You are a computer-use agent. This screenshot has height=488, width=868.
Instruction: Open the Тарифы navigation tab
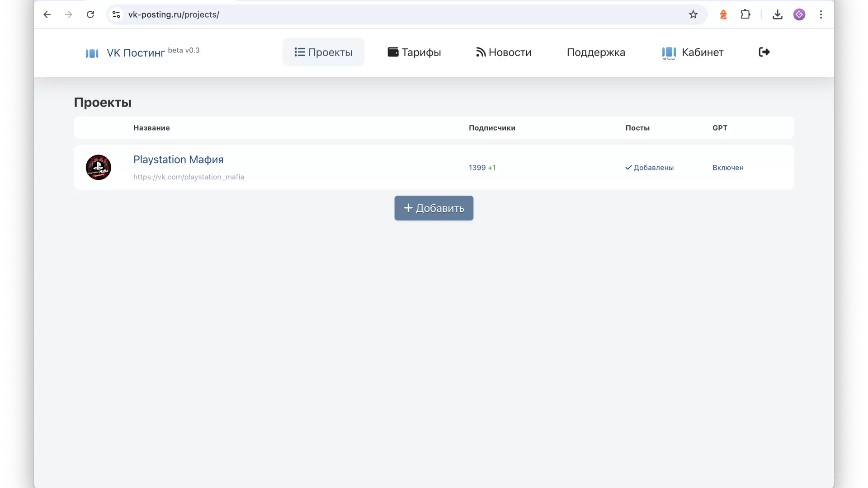414,52
